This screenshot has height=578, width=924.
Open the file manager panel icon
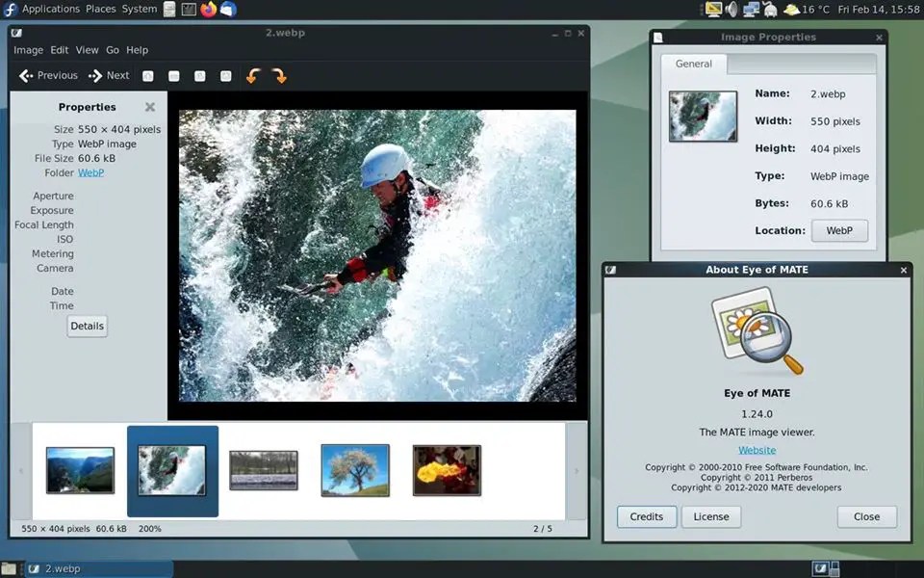click(169, 9)
